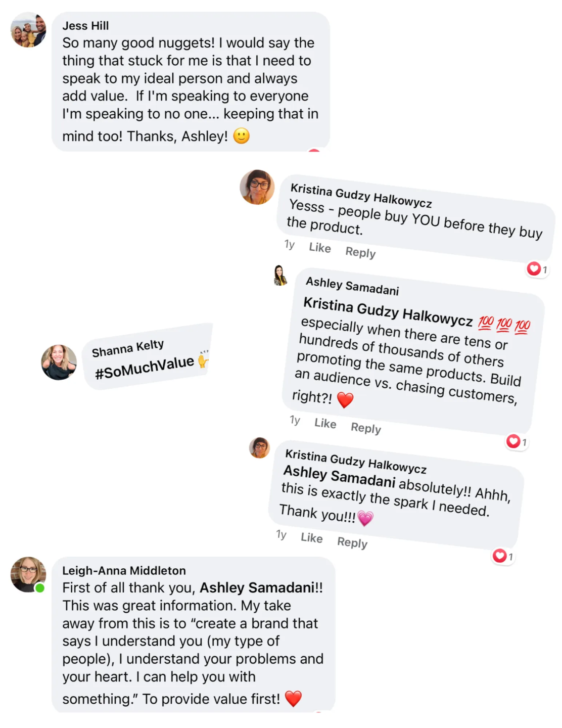Open Jess Hill's profile picture

click(28, 30)
